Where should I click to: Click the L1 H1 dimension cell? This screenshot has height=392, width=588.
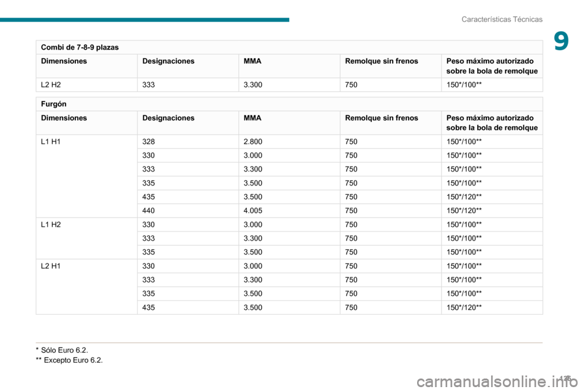(50, 141)
